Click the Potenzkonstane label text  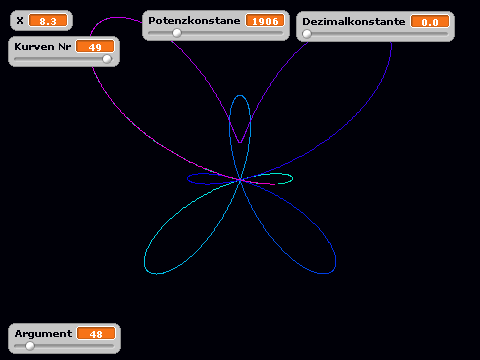point(194,21)
